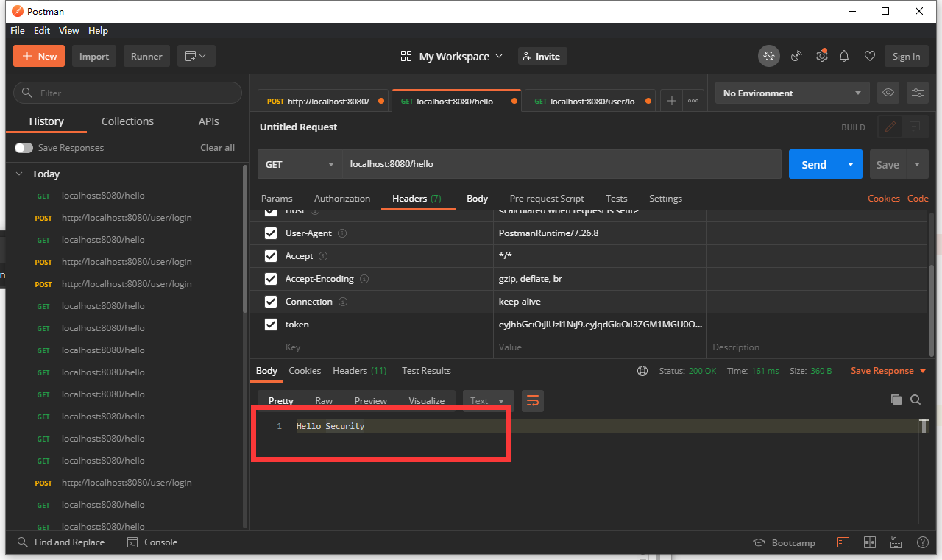Click the Accept-Encoding header info icon
The width and height of the screenshot is (942, 560).
click(364, 279)
